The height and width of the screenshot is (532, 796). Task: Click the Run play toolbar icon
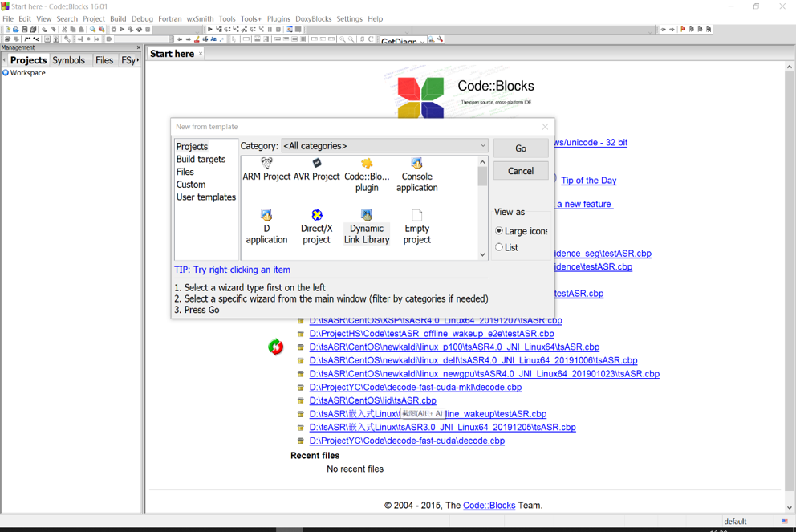pyautogui.click(x=122, y=30)
